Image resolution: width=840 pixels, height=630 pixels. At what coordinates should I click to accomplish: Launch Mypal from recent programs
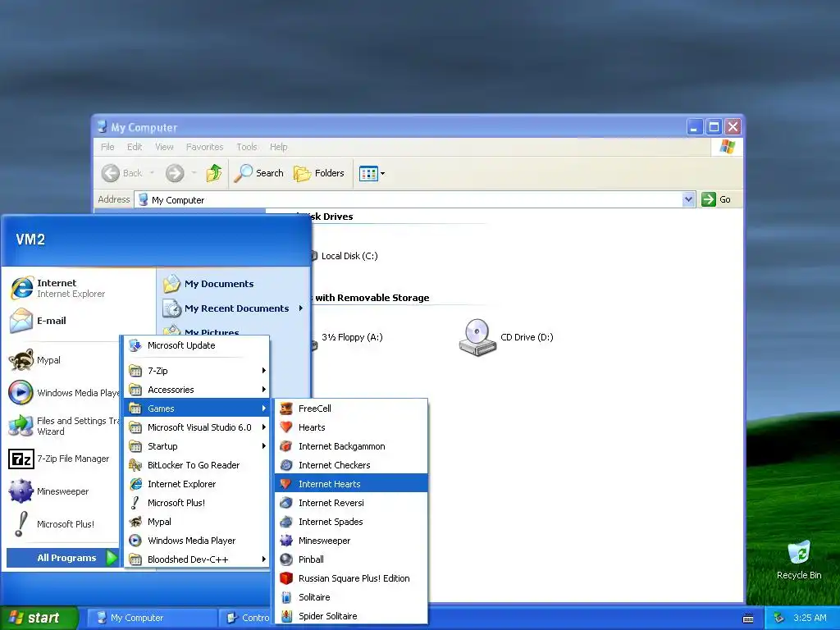coord(62,360)
